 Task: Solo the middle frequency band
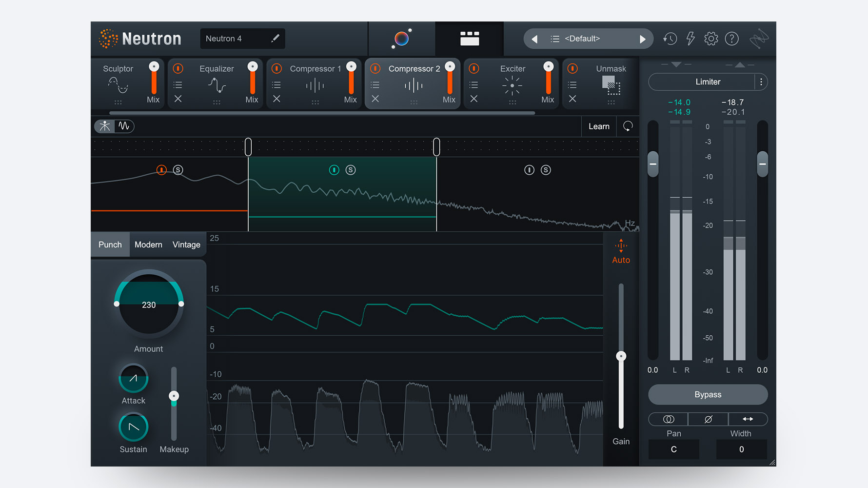click(351, 170)
